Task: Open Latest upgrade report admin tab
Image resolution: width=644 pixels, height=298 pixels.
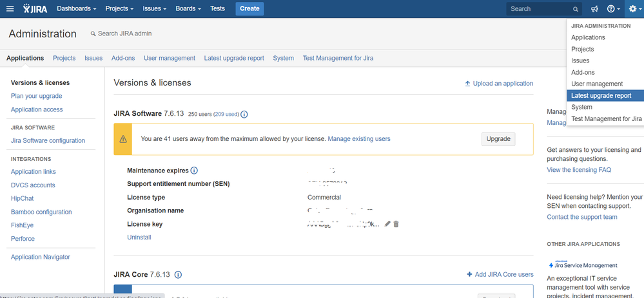Action: point(234,58)
